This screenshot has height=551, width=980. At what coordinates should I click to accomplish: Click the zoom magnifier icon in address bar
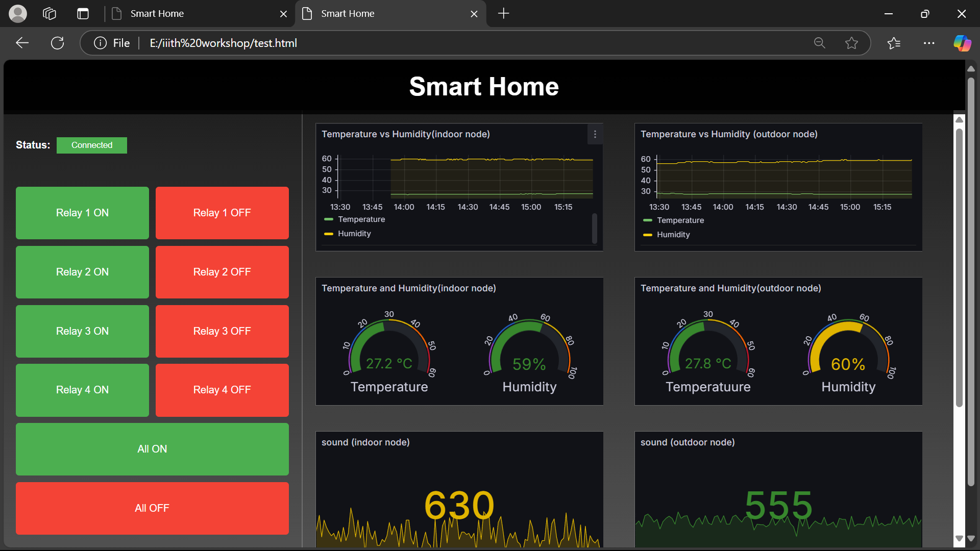point(819,43)
